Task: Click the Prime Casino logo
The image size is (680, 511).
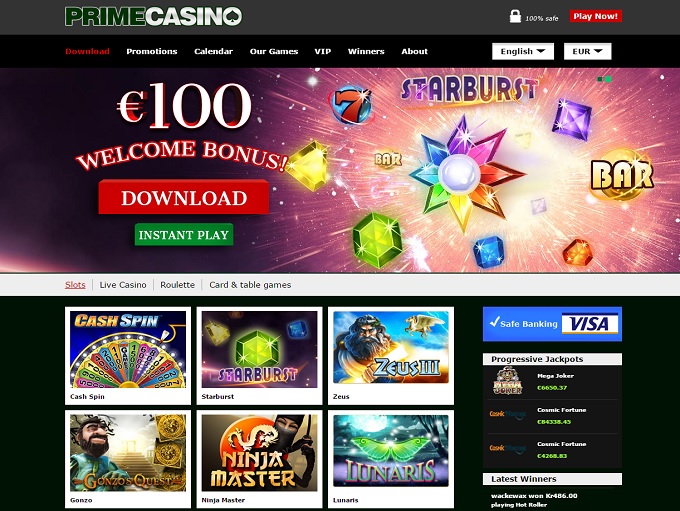Action: pos(154,16)
